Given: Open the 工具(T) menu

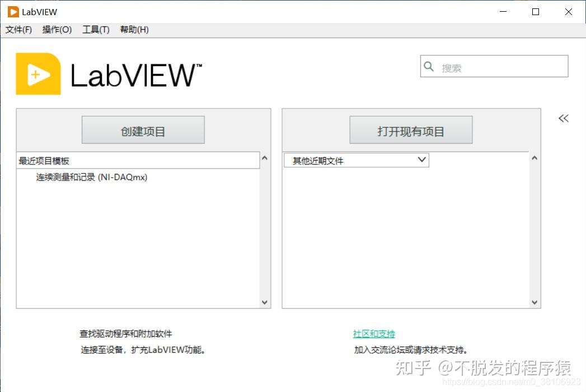Looking at the screenshot, I should click(x=95, y=30).
